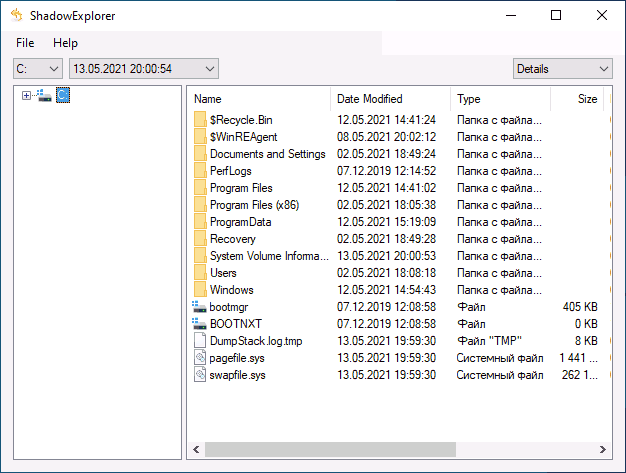Expand the C: node in the tree
This screenshot has height=473, width=626.
click(26, 96)
